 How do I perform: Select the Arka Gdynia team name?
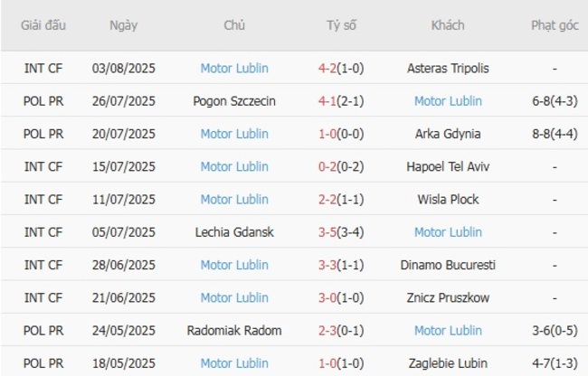(448, 134)
